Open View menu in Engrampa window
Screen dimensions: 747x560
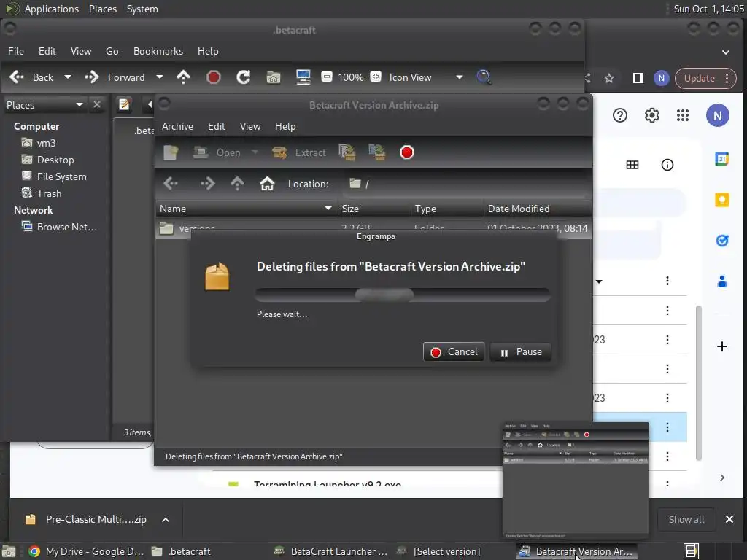click(250, 126)
